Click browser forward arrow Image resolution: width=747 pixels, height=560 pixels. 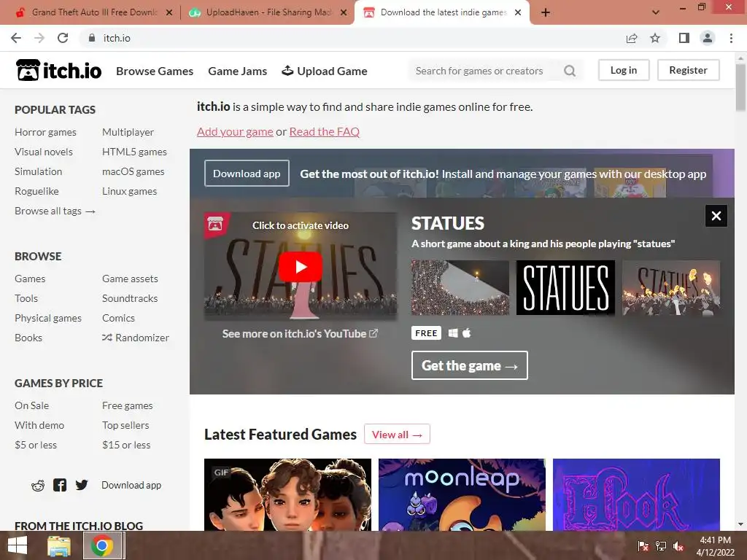(x=39, y=38)
